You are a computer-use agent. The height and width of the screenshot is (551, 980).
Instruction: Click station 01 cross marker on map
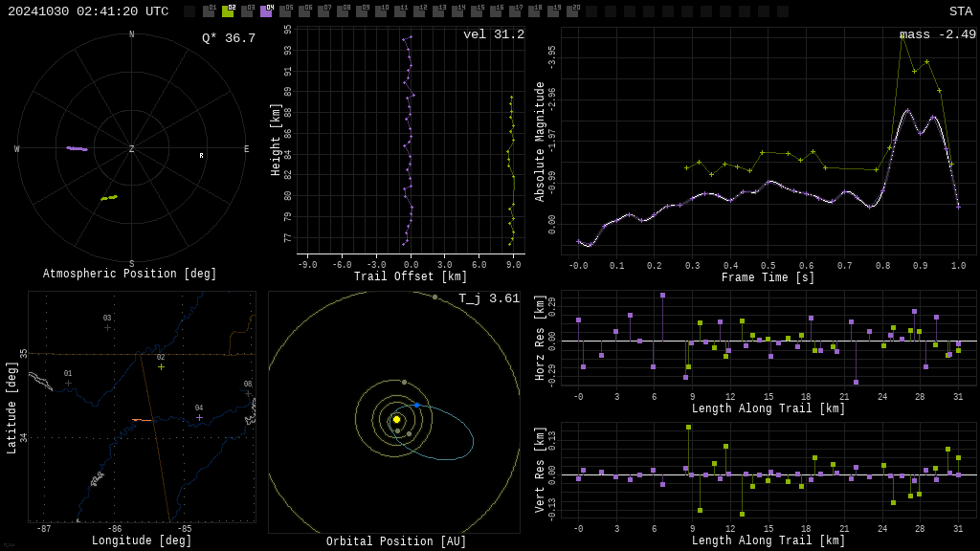pyautogui.click(x=68, y=383)
